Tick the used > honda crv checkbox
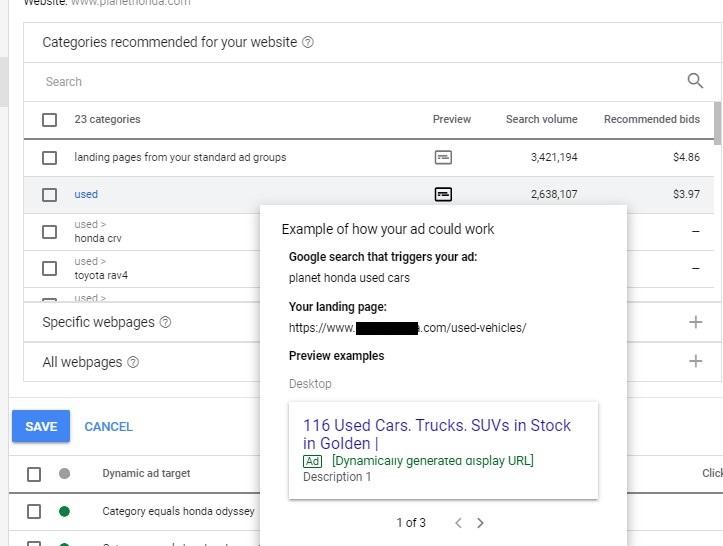Image resolution: width=723 pixels, height=546 pixels. pos(49,231)
